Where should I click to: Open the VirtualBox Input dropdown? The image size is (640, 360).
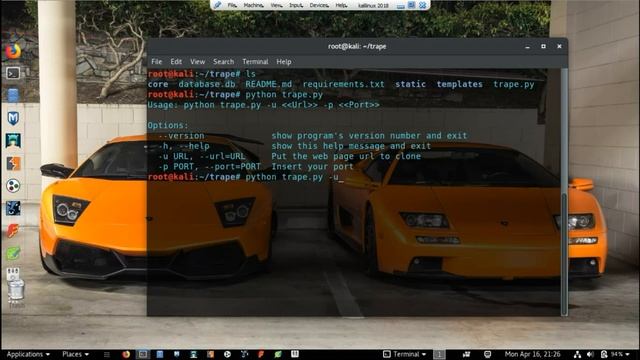coord(296,5)
